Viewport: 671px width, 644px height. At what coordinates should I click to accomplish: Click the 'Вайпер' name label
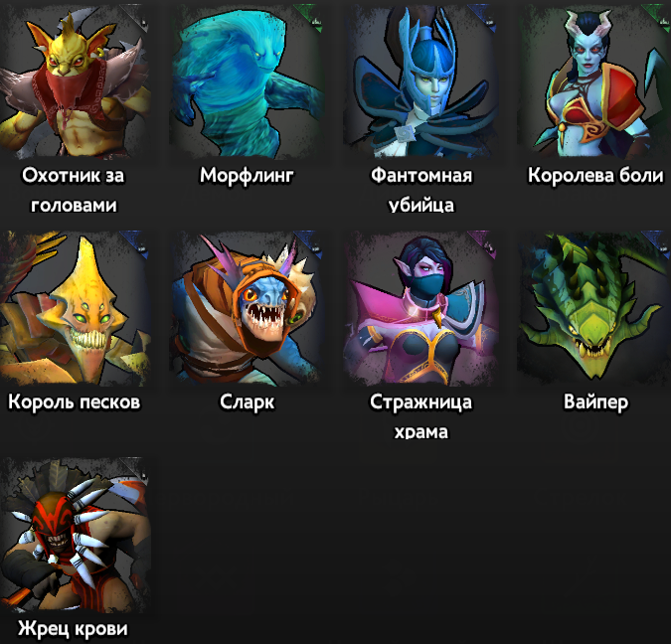click(595, 402)
